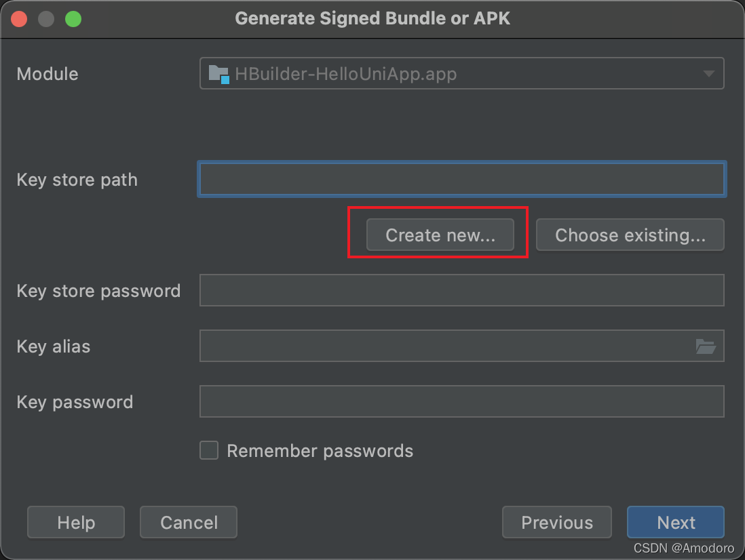Expand the Module dropdown arrow
Viewport: 745px width, 560px height.
pos(709,73)
